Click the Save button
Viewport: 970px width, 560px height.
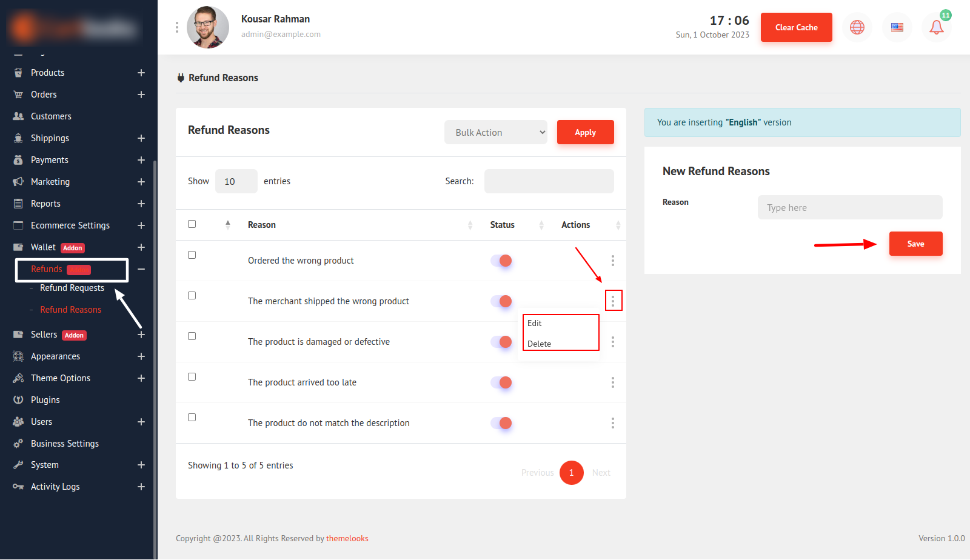point(915,244)
